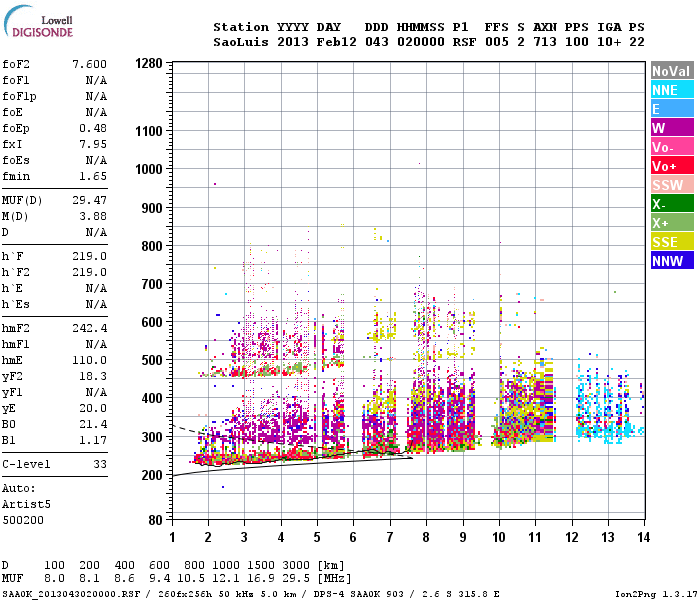This screenshot has width=700, height=600.
Task: Click the yE value 20.0
Action: (93, 408)
